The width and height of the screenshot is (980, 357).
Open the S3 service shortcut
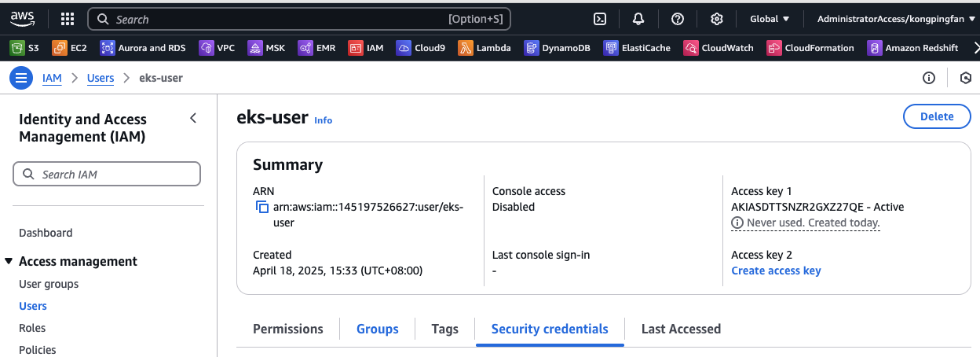click(x=24, y=48)
